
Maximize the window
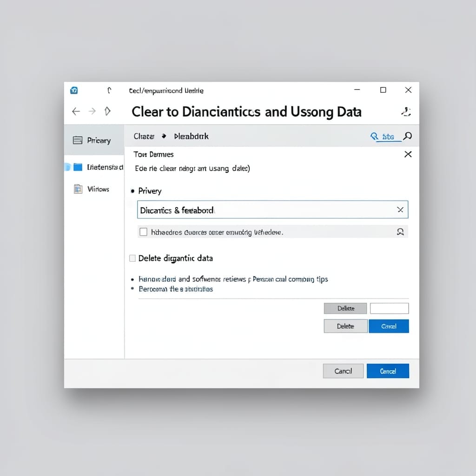[x=383, y=90]
